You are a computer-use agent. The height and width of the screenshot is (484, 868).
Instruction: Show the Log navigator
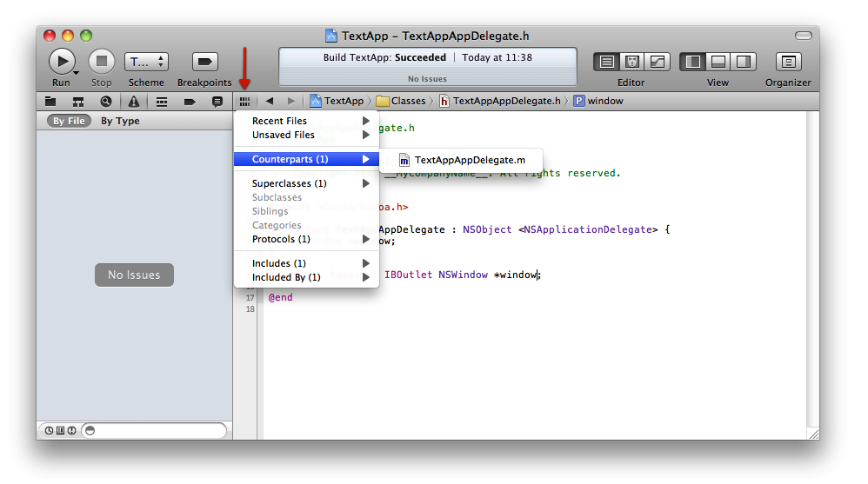pyautogui.click(x=217, y=101)
